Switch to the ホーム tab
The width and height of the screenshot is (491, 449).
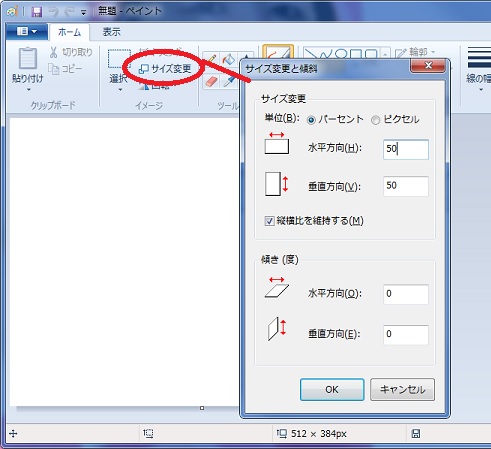point(69,32)
